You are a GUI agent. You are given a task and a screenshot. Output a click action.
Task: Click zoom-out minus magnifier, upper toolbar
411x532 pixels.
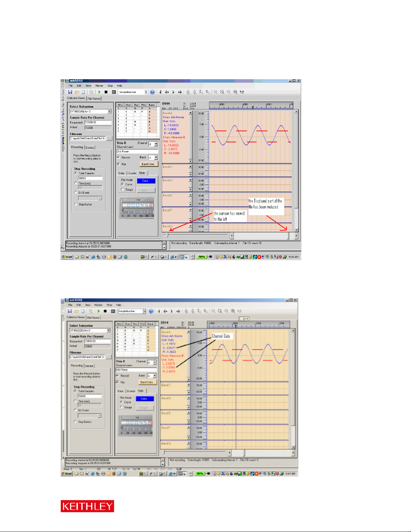[222, 92]
